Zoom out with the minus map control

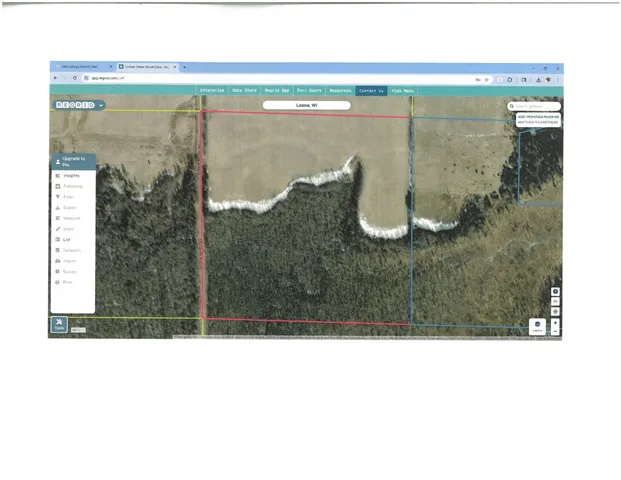pyautogui.click(x=556, y=332)
